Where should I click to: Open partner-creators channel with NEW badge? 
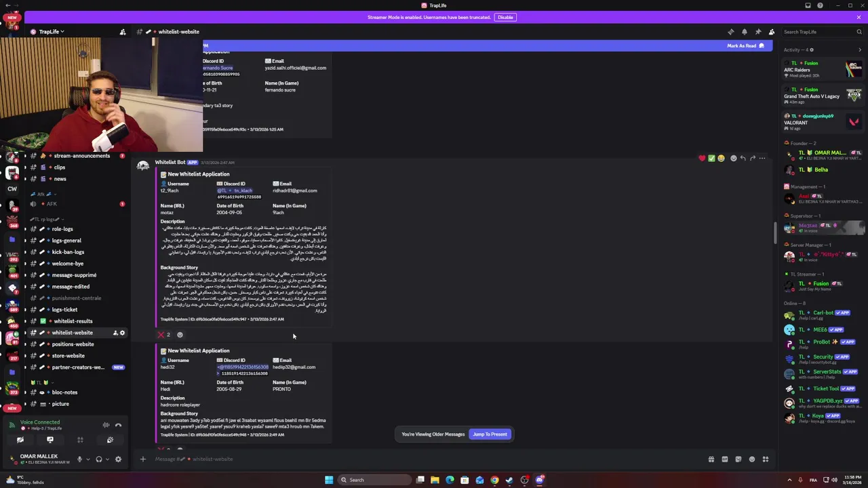(x=78, y=367)
